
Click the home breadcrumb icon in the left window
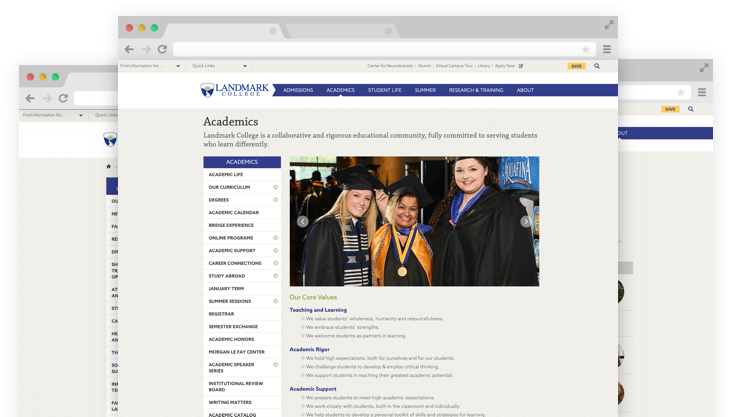109,166
